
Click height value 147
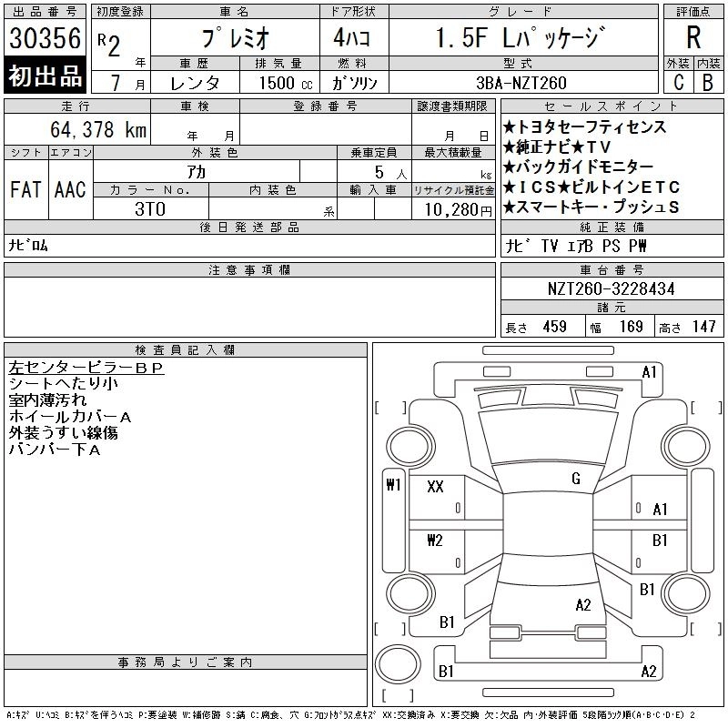tap(703, 327)
